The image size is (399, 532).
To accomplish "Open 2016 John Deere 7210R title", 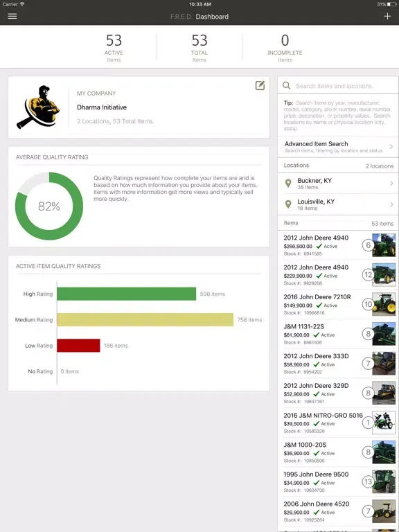I will click(317, 297).
